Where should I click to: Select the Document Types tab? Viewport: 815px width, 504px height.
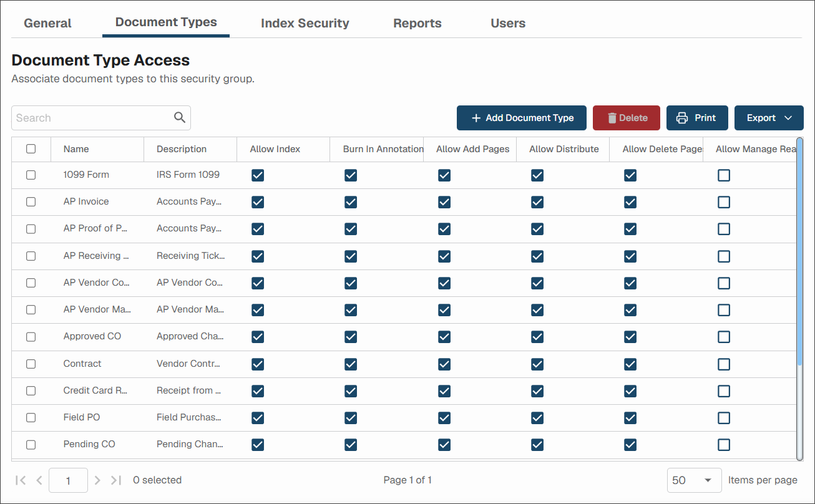166,22
